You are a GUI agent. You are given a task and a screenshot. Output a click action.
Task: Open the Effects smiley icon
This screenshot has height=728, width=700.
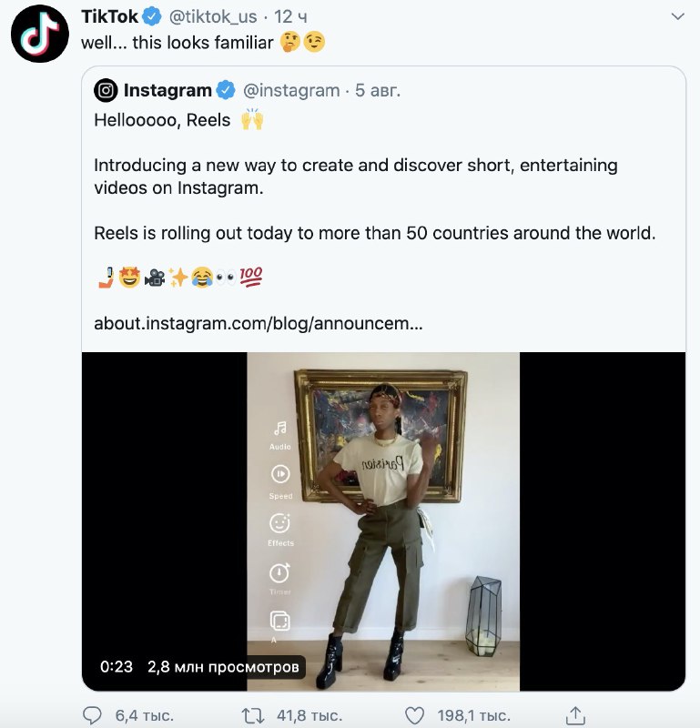click(280, 523)
